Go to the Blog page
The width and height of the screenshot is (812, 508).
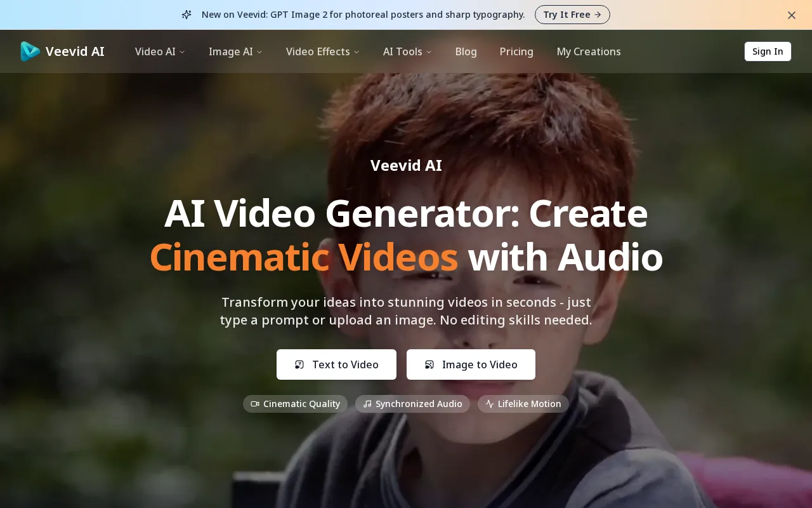click(466, 51)
